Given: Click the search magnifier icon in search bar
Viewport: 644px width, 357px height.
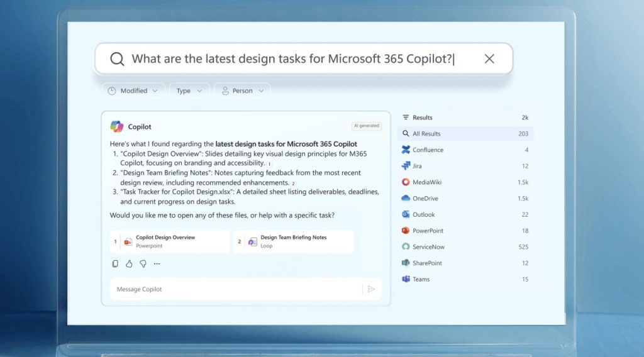Looking at the screenshot, I should pyautogui.click(x=117, y=58).
